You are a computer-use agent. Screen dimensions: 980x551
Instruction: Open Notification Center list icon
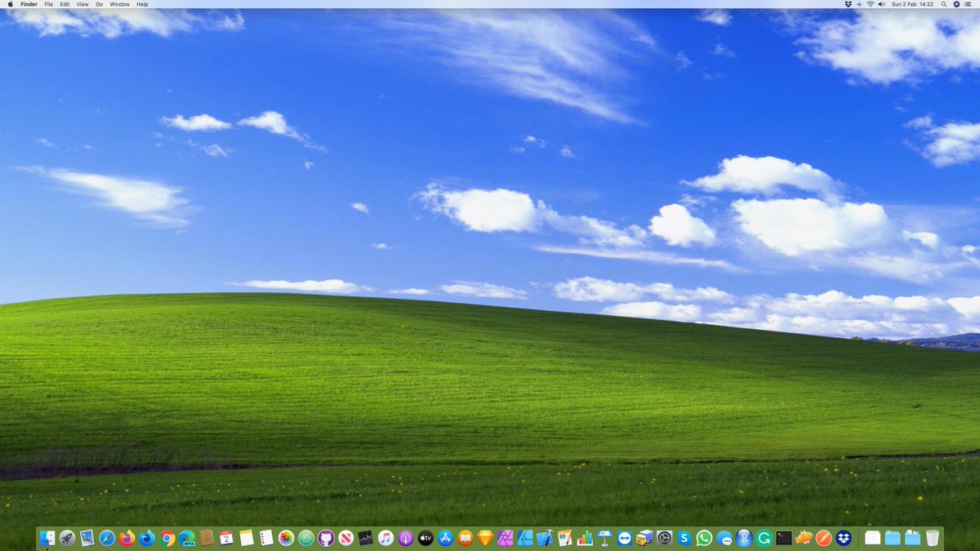click(x=968, y=4)
